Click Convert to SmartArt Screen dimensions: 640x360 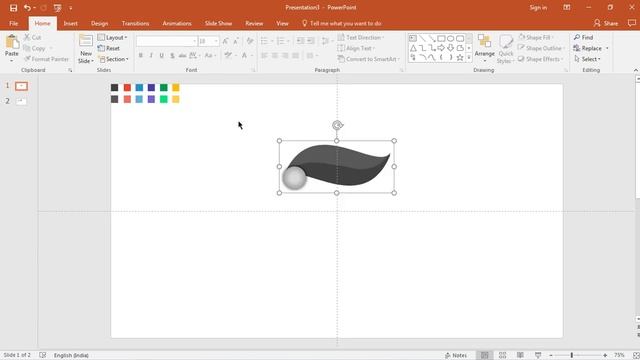click(369, 59)
